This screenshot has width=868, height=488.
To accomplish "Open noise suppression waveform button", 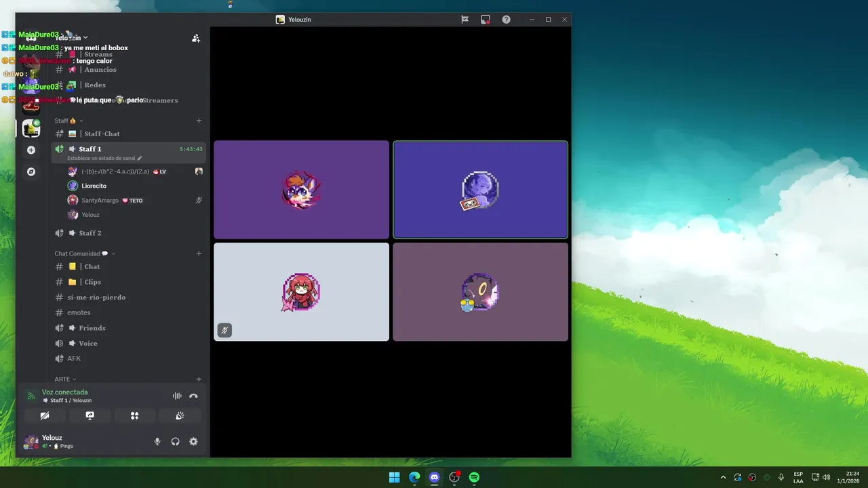I will [x=177, y=396].
